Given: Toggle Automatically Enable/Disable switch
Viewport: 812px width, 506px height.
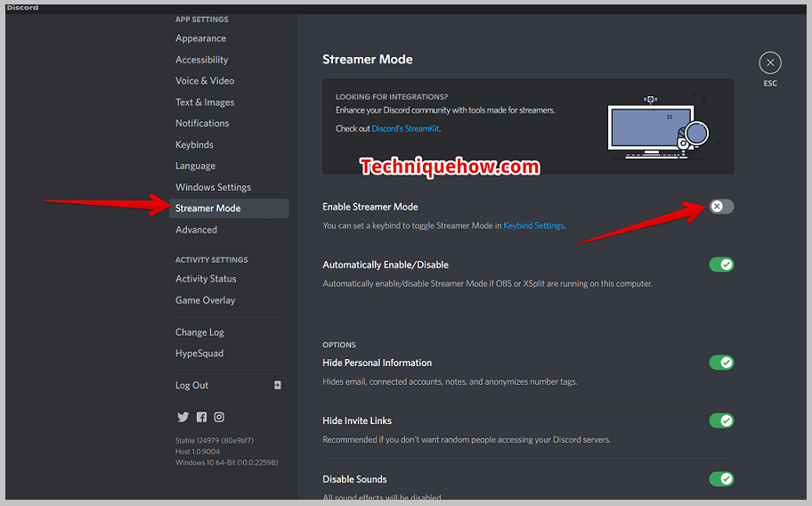Looking at the screenshot, I should [721, 265].
